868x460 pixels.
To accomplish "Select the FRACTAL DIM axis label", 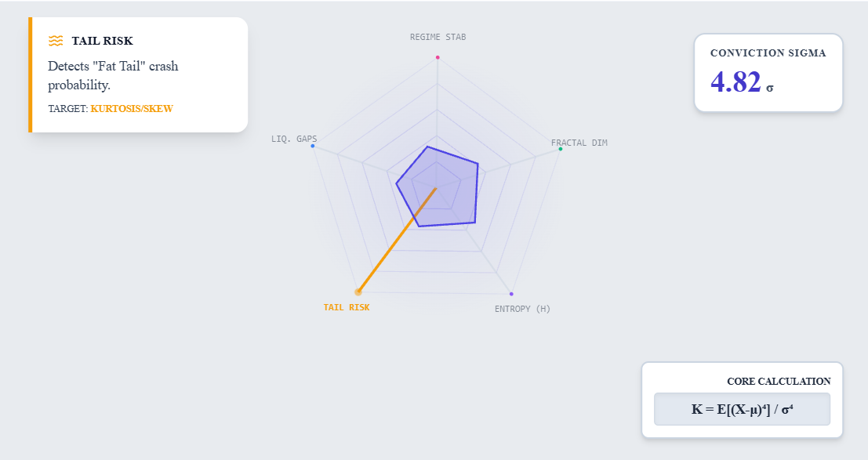I will 579,143.
